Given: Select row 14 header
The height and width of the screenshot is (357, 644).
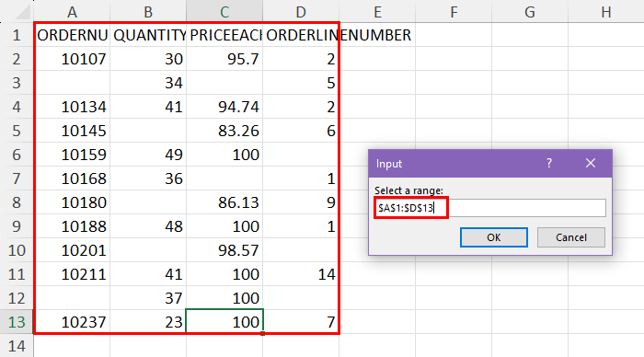Looking at the screenshot, I should pos(17,345).
